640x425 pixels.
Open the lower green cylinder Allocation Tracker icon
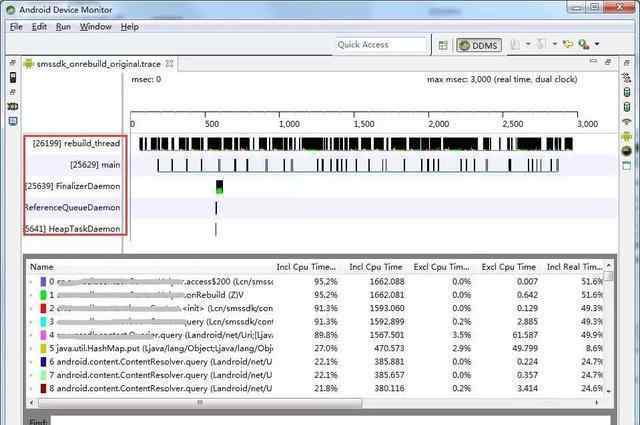pos(627,107)
